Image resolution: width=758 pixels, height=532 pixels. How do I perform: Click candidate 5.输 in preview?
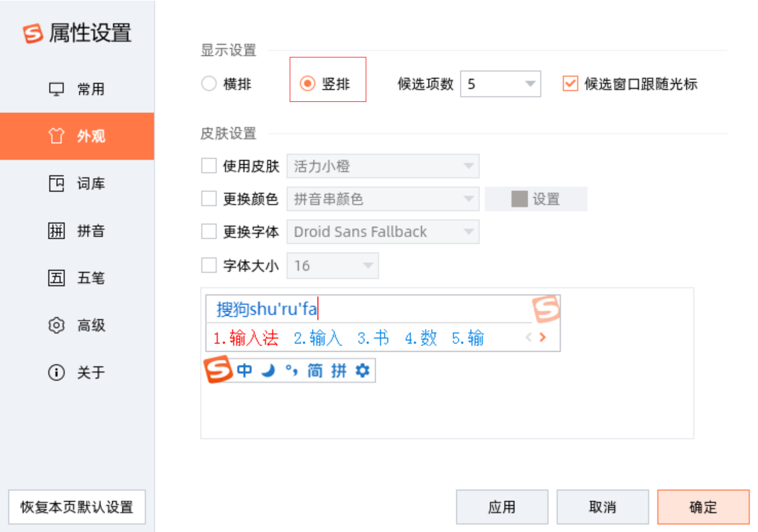point(468,338)
